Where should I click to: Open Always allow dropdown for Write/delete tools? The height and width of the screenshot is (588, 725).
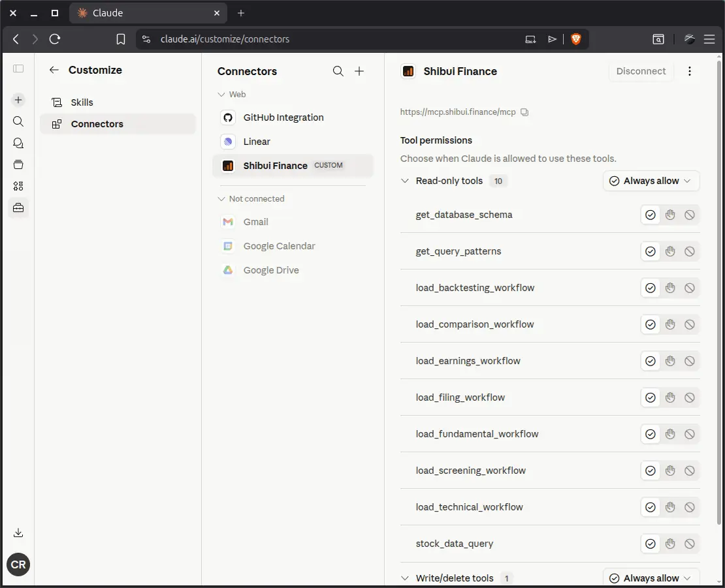[x=651, y=578]
